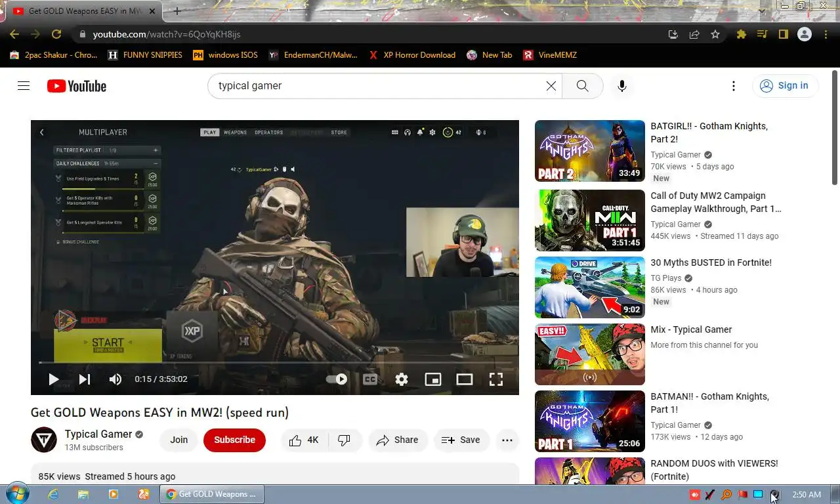Share the video
840x504 pixels.
(398, 440)
